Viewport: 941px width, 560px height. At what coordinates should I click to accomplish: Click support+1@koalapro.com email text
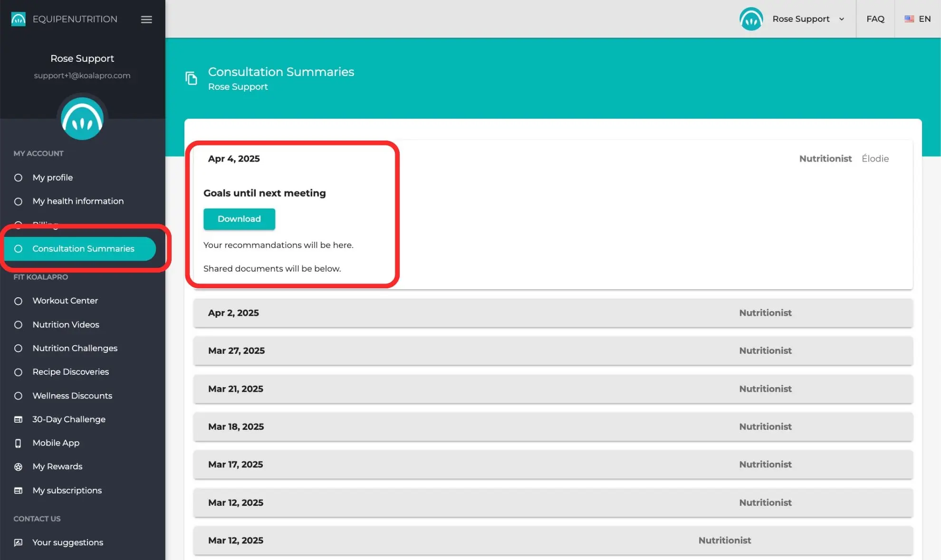82,76
